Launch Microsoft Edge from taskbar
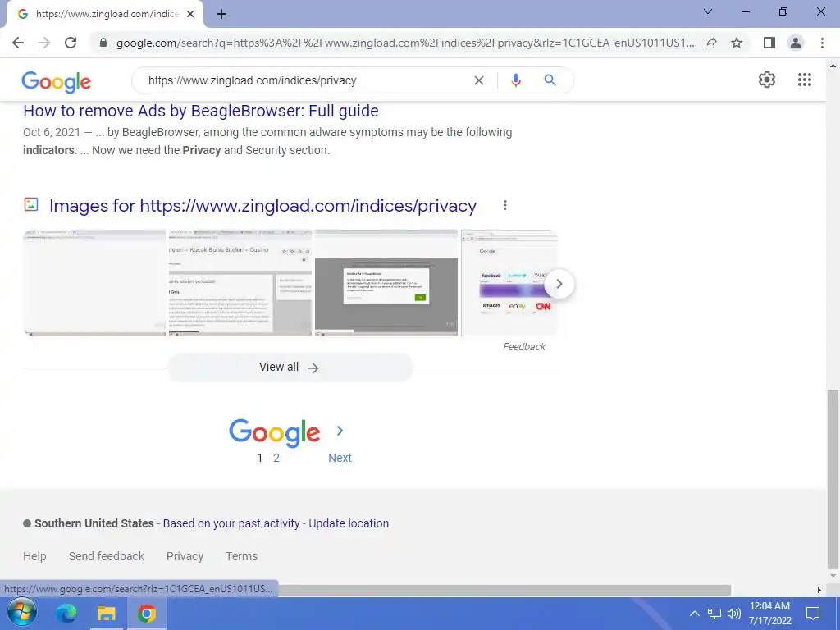 click(66, 613)
